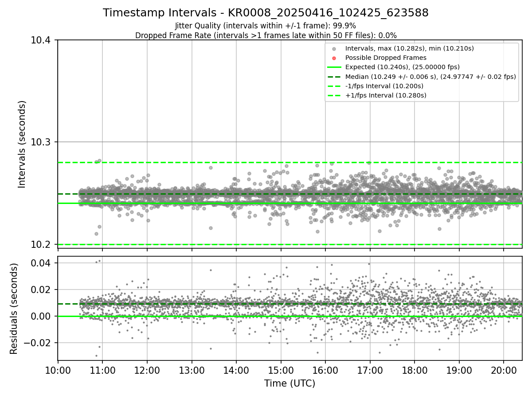Click the 'Time (UTC)' x-axis label

pos(289,383)
